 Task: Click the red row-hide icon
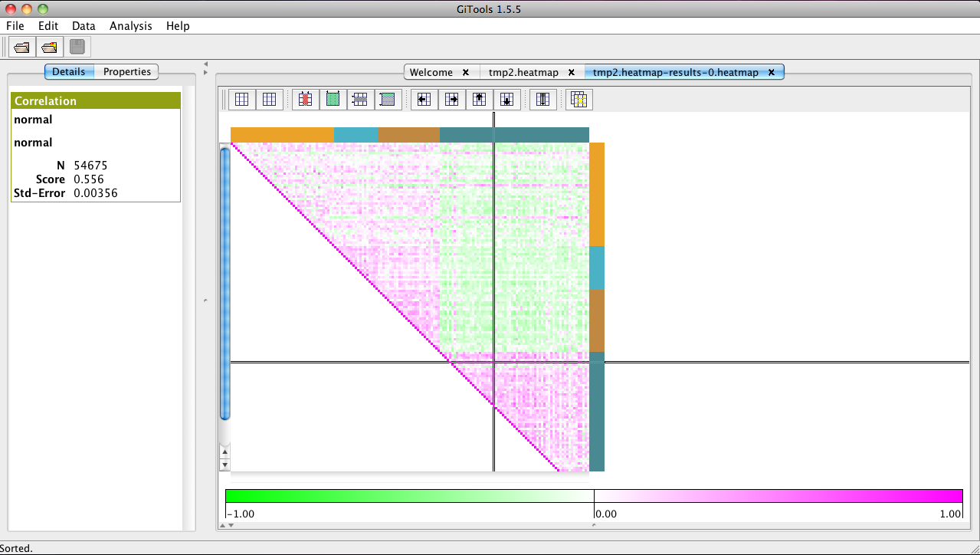point(360,99)
